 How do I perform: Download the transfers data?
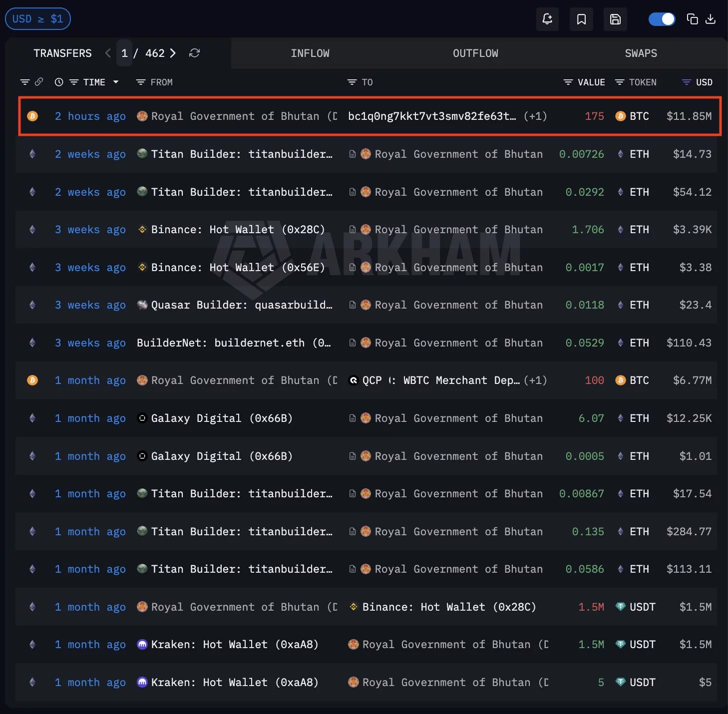(x=711, y=19)
